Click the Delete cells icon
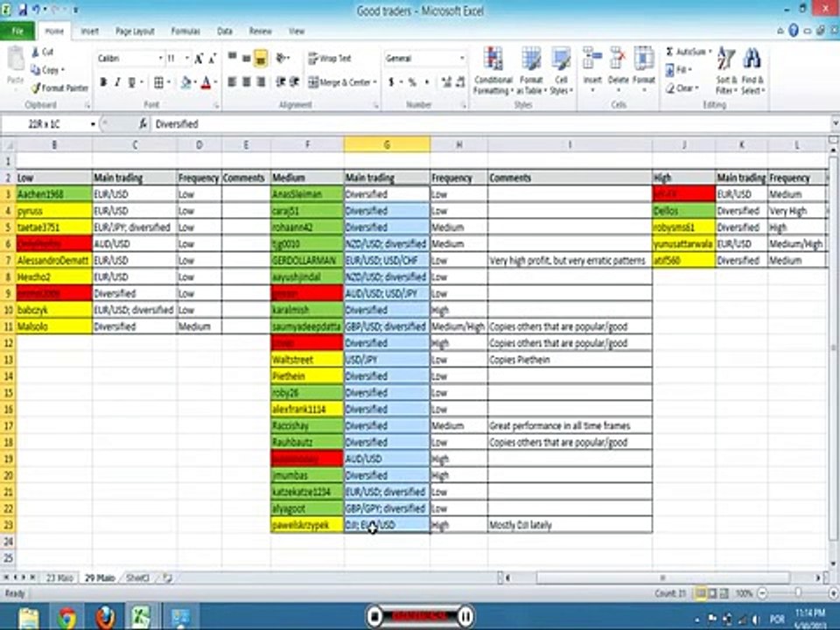The width and height of the screenshot is (840, 630). pyautogui.click(x=619, y=59)
